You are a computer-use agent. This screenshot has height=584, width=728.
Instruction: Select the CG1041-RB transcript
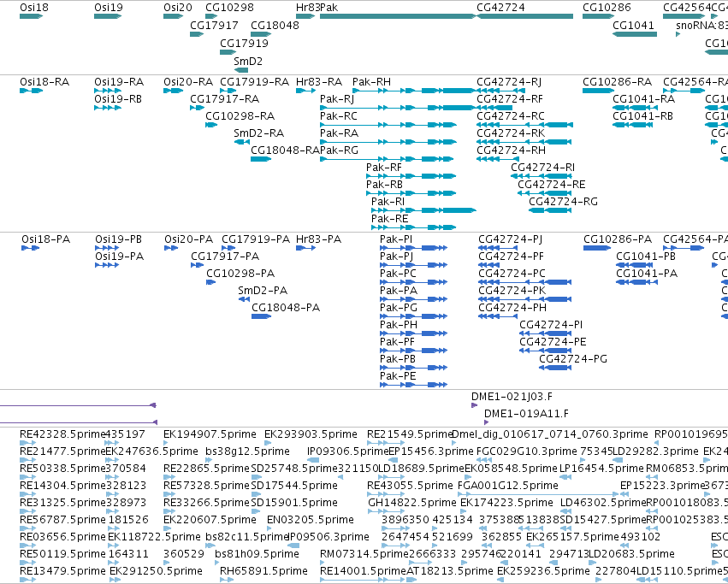[633, 125]
